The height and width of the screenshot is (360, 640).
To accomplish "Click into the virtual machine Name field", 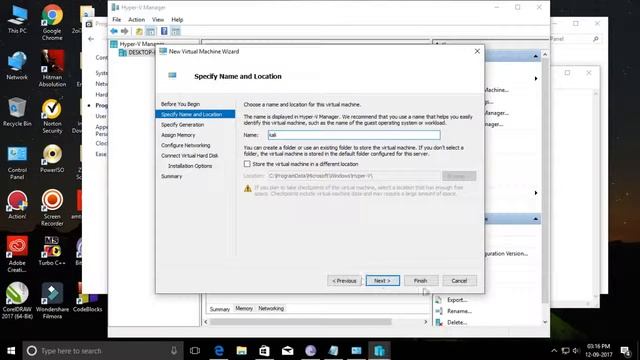I will point(354,135).
